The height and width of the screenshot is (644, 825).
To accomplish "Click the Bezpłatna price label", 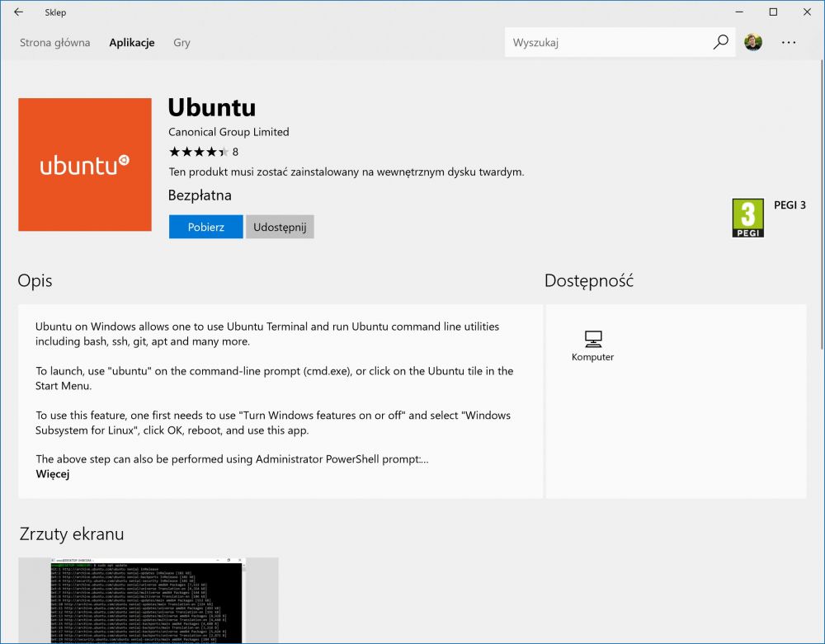I will tap(200, 195).
